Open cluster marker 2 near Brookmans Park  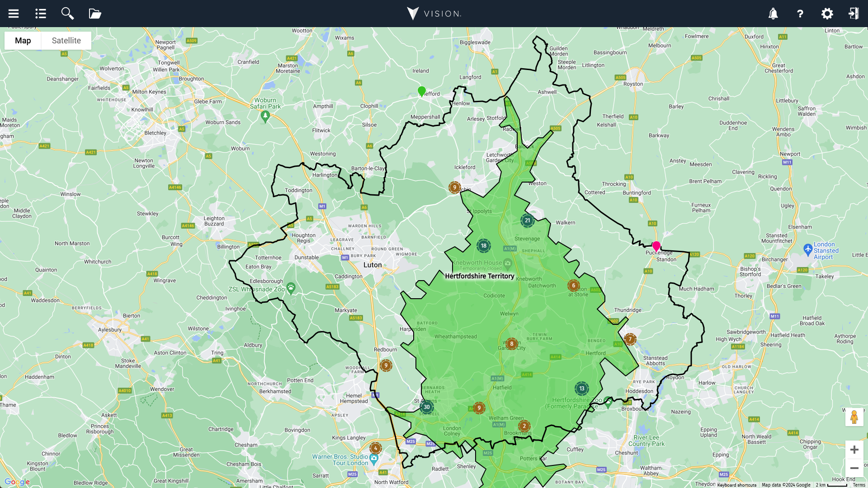click(x=524, y=426)
